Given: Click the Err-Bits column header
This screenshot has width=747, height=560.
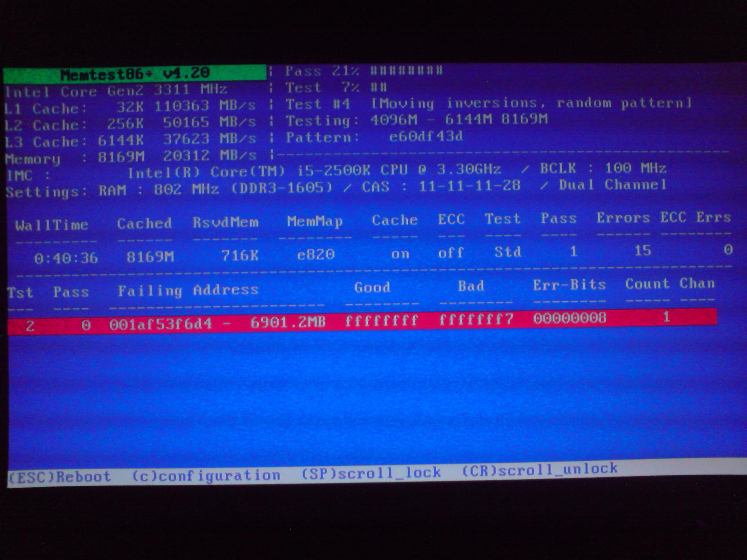Looking at the screenshot, I should [x=569, y=285].
